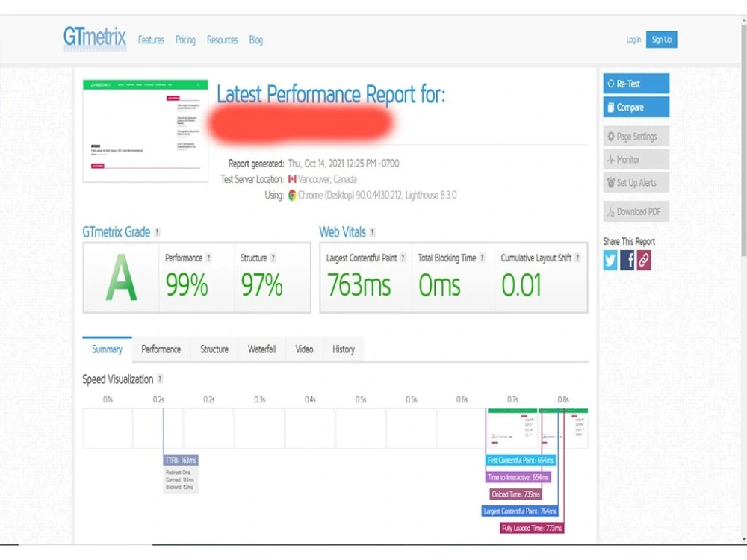Click the Chrome browser icon
Viewport: 747px width, 560px height.
click(292, 195)
